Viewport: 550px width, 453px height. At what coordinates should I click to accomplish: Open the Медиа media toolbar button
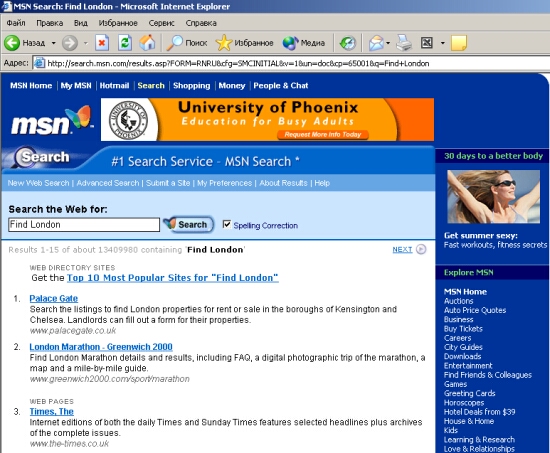(x=304, y=43)
